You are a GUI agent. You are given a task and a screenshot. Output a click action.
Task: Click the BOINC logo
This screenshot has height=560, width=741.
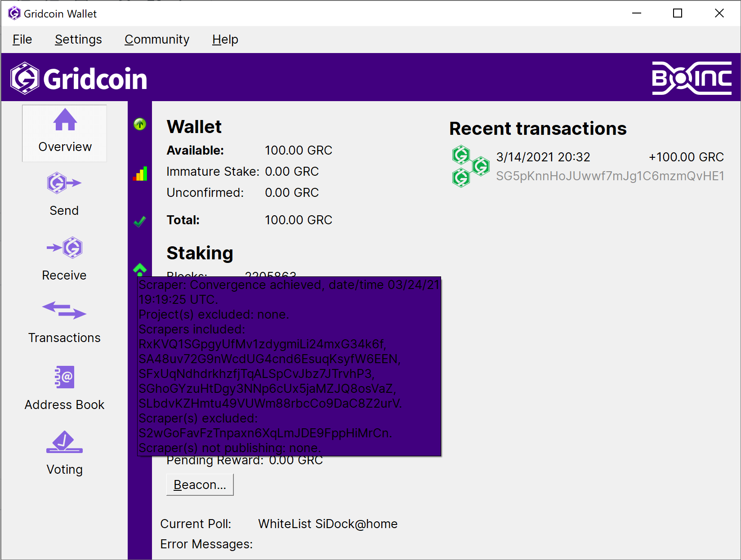tap(692, 78)
